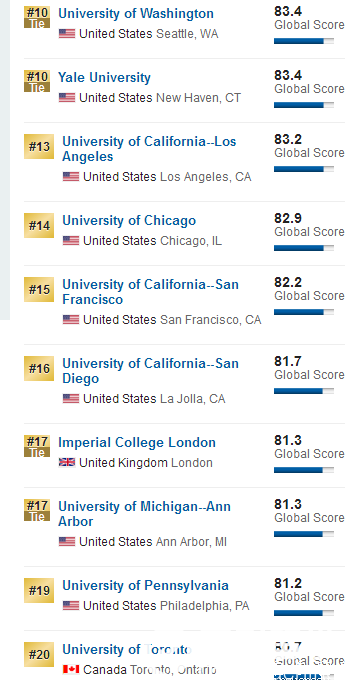This screenshot has width=360, height=690.
Task: Open University of California--Los Angeles link
Action: pos(149,149)
